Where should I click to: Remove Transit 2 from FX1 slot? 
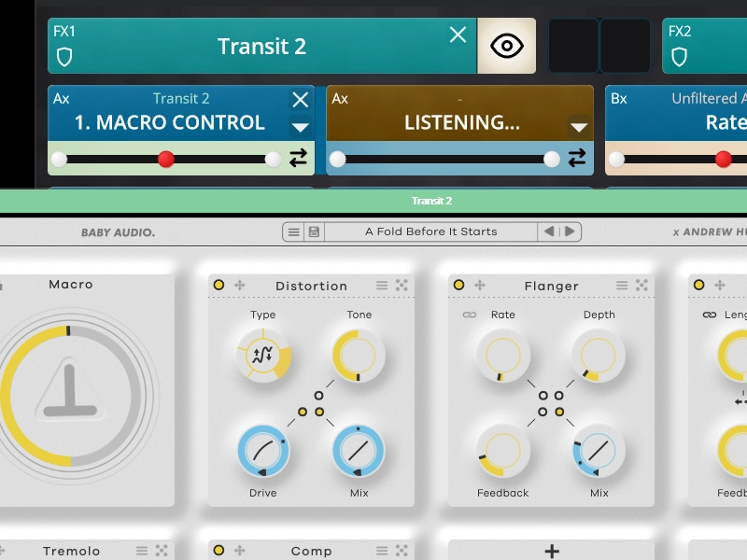pyautogui.click(x=458, y=35)
